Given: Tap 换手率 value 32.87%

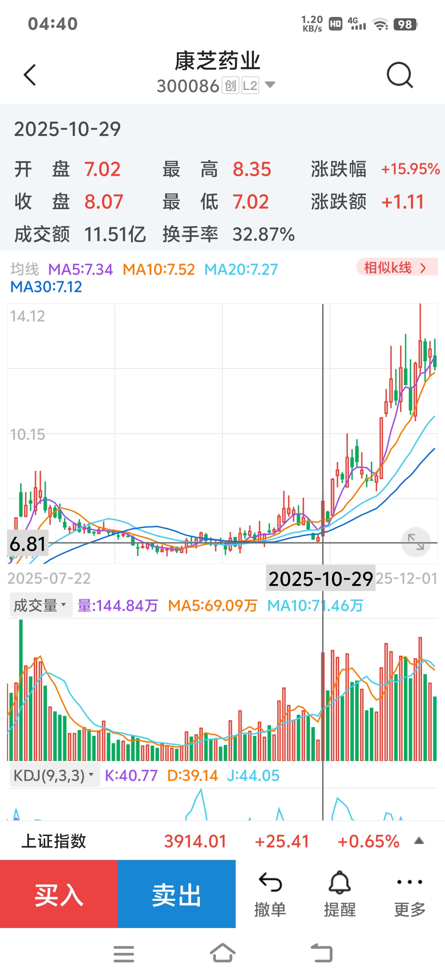Looking at the screenshot, I should click(x=264, y=234).
